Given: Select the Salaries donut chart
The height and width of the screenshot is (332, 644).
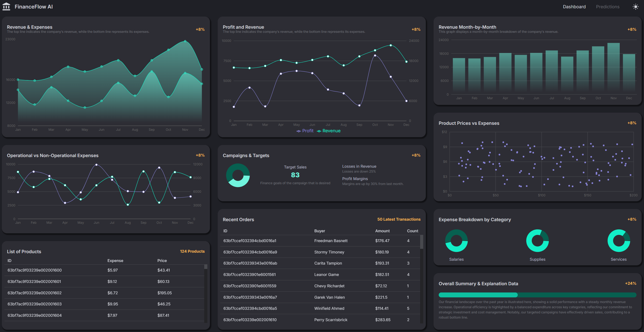Looking at the screenshot, I should 456,241.
